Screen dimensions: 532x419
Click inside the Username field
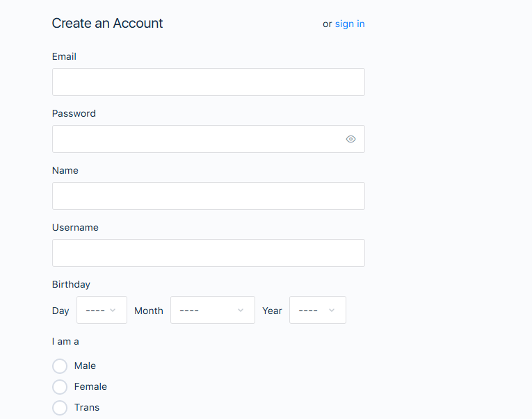click(x=208, y=253)
